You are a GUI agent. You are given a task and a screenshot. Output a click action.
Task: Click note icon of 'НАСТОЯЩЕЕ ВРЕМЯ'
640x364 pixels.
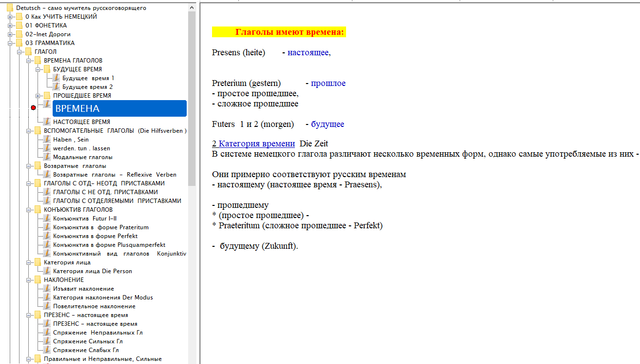tap(47, 122)
